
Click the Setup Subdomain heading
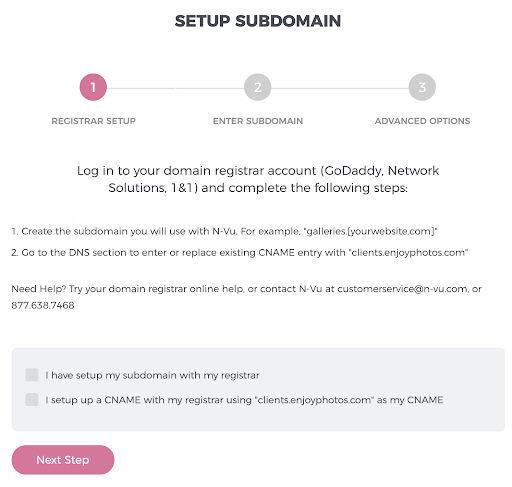click(258, 21)
